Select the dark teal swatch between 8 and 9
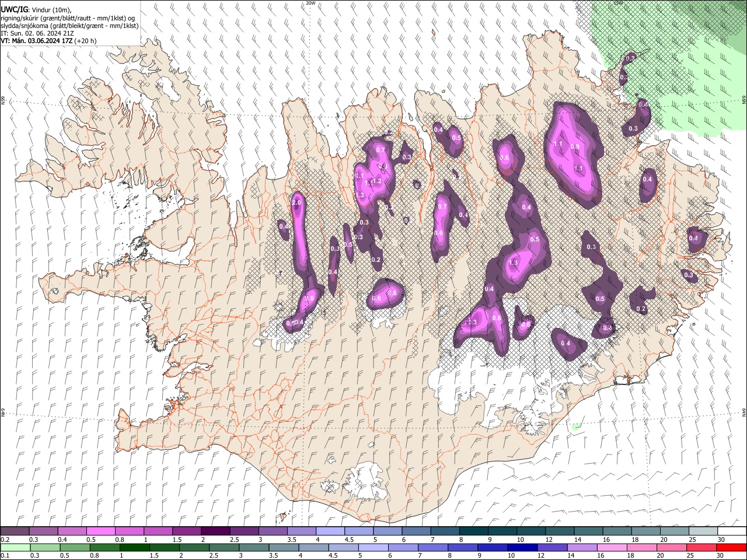The image size is (747, 560). pos(474,531)
